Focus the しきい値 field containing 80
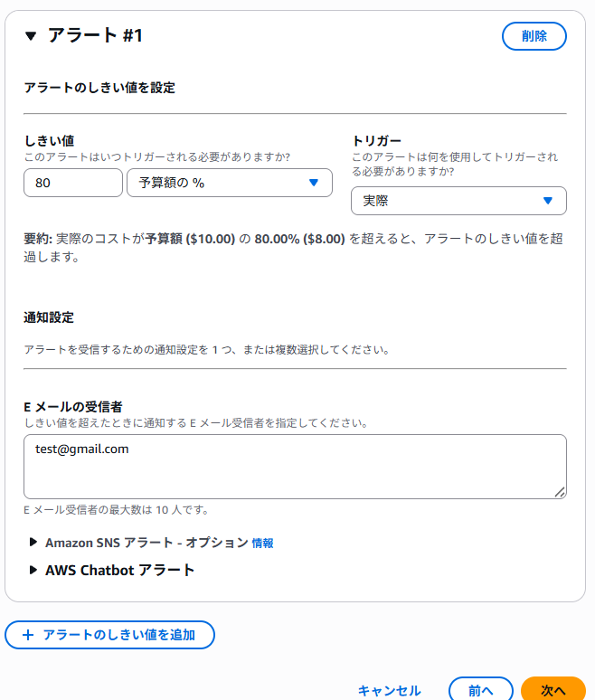Image resolution: width=595 pixels, height=700 pixels. coord(72,183)
